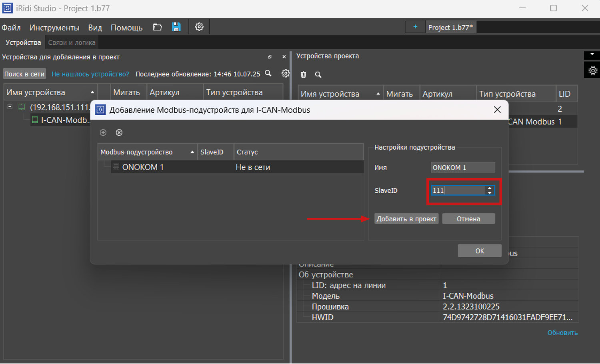Click search icon in project devices panel
The height and width of the screenshot is (364, 600).
[318, 75]
